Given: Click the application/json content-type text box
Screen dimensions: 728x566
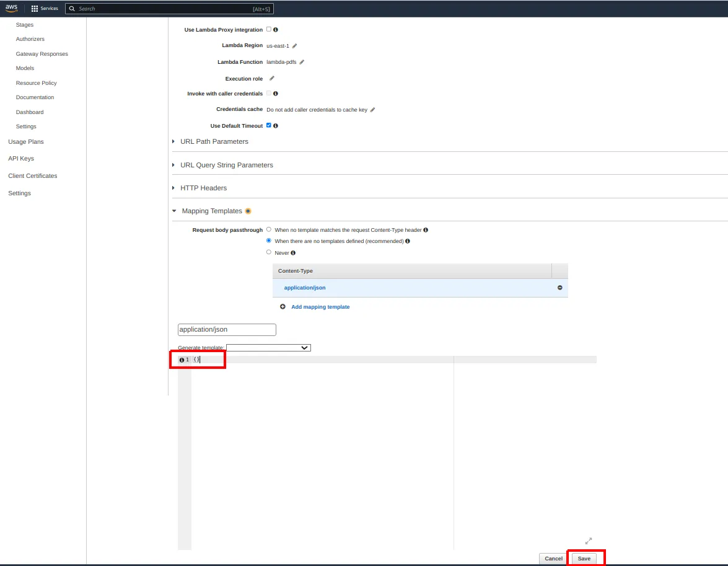Looking at the screenshot, I should point(227,329).
